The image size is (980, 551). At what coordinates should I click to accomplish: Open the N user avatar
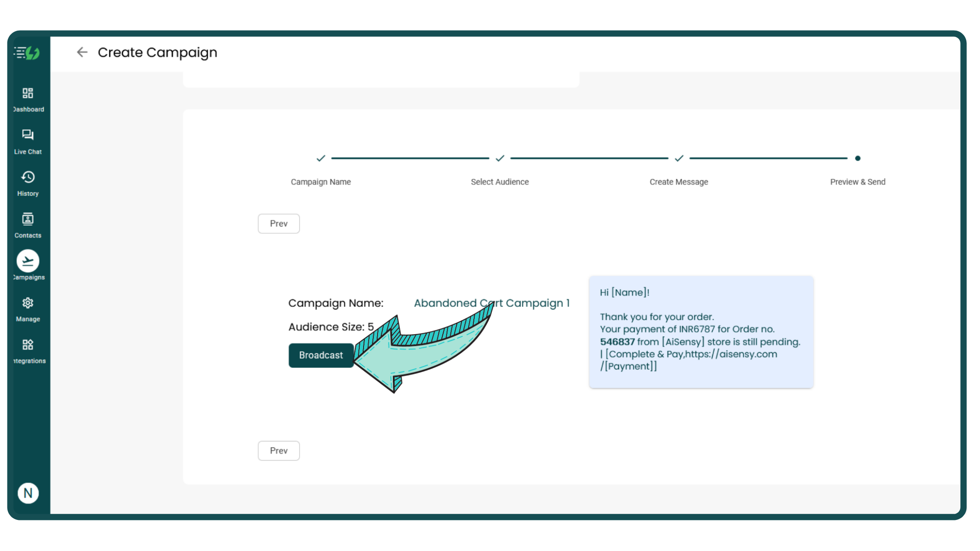[x=28, y=493]
